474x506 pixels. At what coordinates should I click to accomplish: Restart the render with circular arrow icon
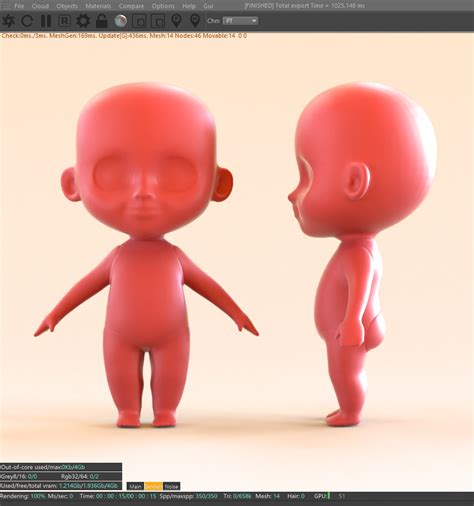tap(27, 21)
